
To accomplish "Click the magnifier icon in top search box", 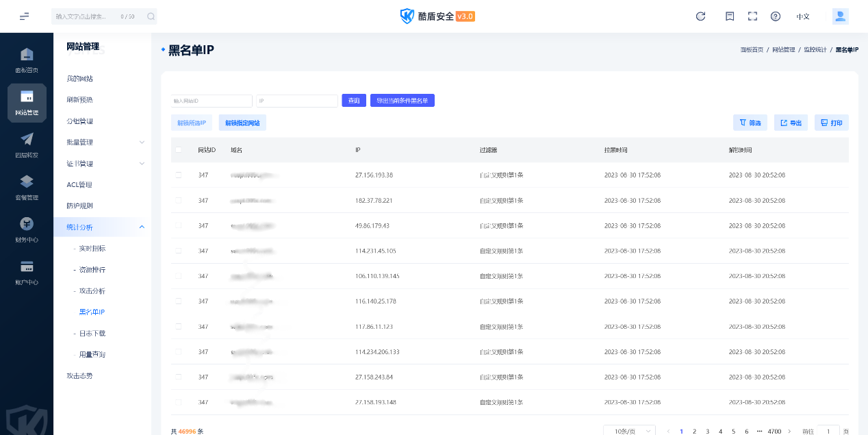I will [150, 16].
